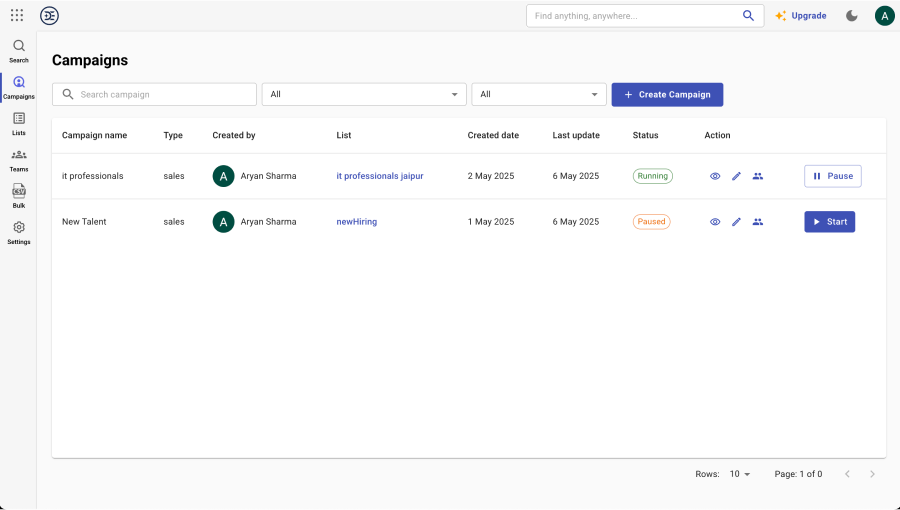Viewport: 900px width, 510px height.
Task: Click the magnifier icon in global search
Action: point(748,15)
